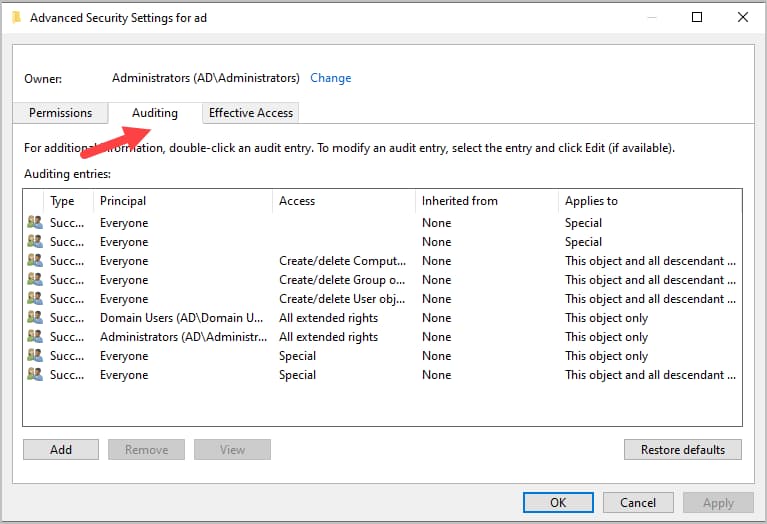Click the user icon of the last audit entry
Viewport: 767px width, 524px height.
click(x=35, y=375)
